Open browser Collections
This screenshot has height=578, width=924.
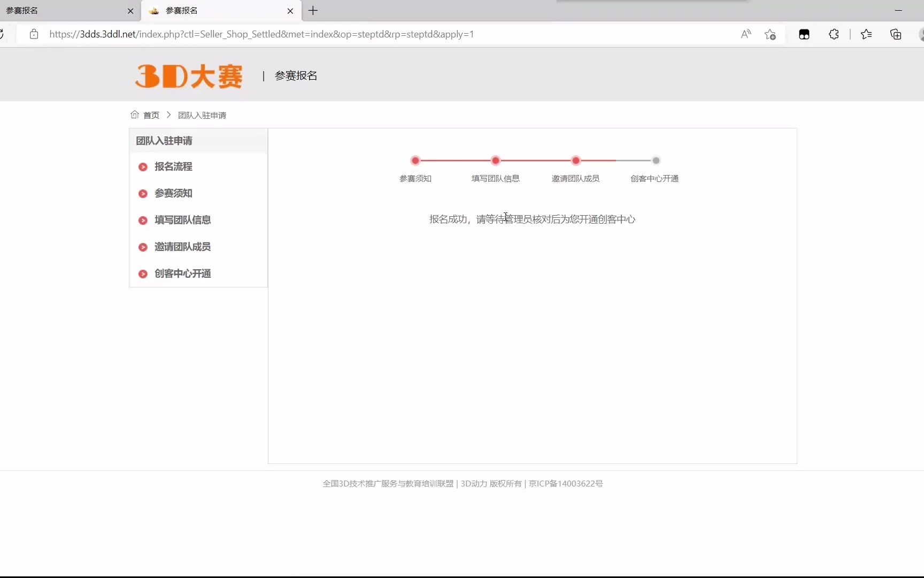coord(896,34)
